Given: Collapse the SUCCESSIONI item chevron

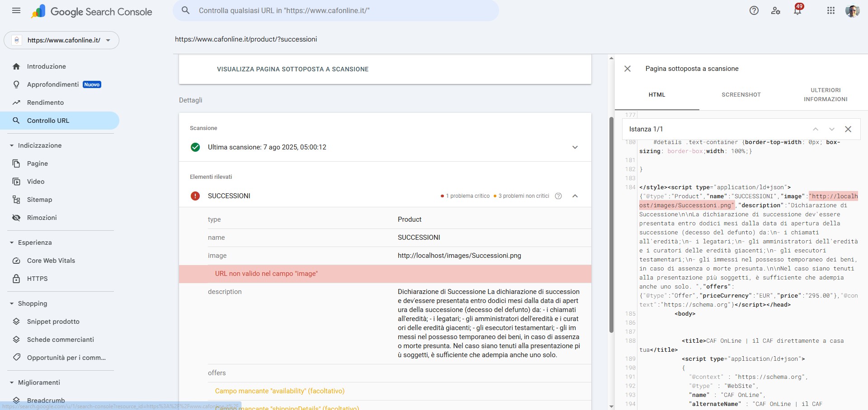Looking at the screenshot, I should tap(575, 196).
